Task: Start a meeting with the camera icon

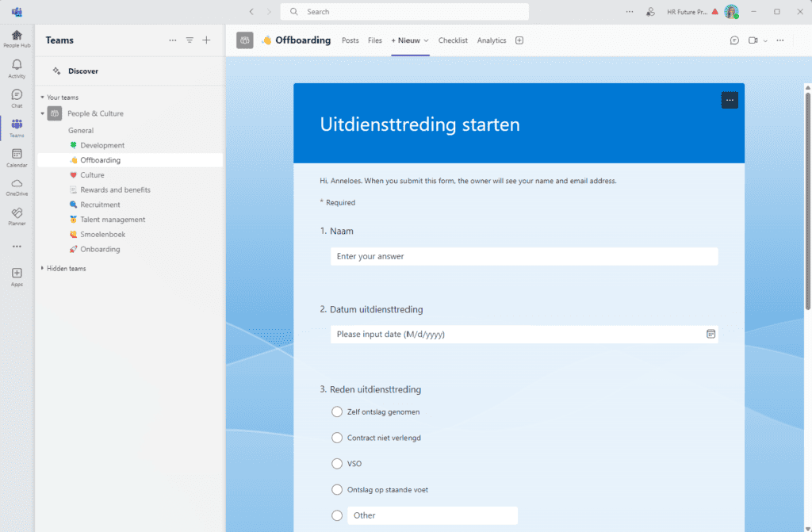Action: coord(753,40)
